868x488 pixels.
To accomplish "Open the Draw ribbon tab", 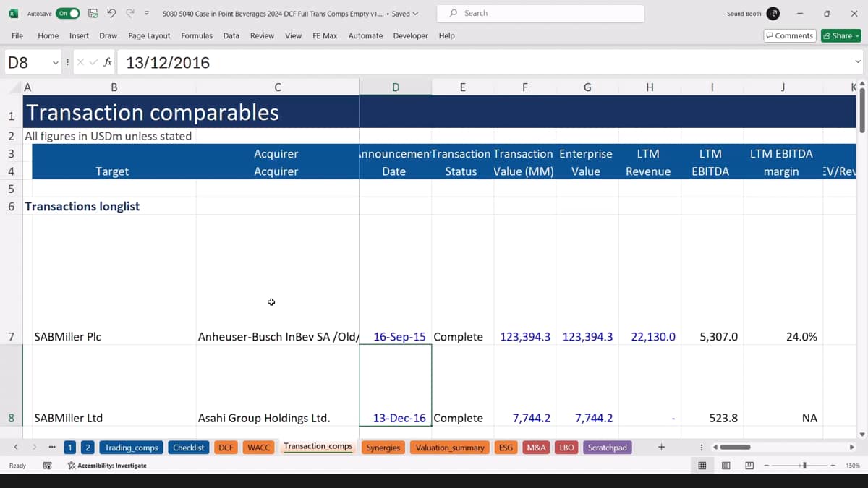I will [109, 35].
